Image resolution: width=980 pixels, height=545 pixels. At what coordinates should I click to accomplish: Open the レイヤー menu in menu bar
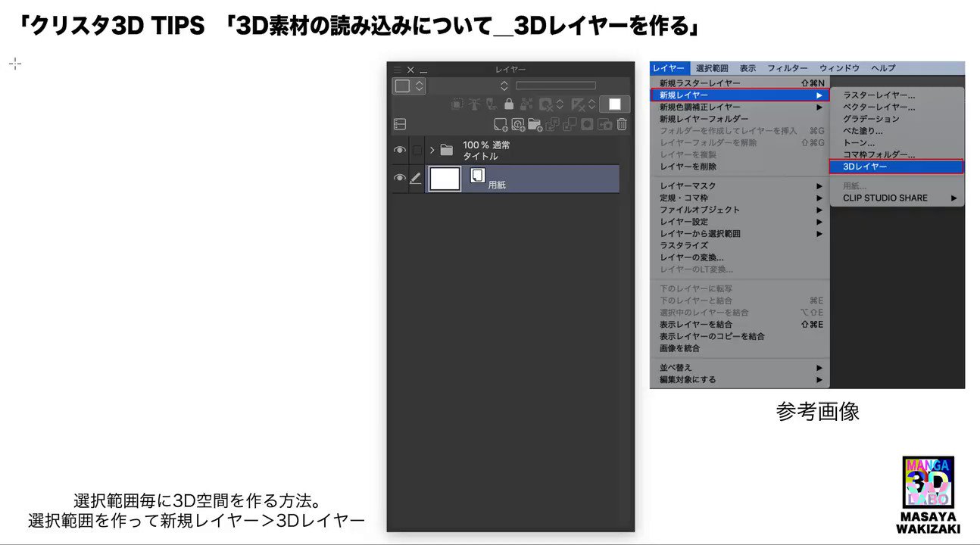coord(668,68)
